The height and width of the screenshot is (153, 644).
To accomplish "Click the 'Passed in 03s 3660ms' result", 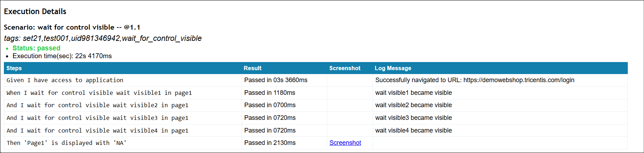I will [276, 80].
